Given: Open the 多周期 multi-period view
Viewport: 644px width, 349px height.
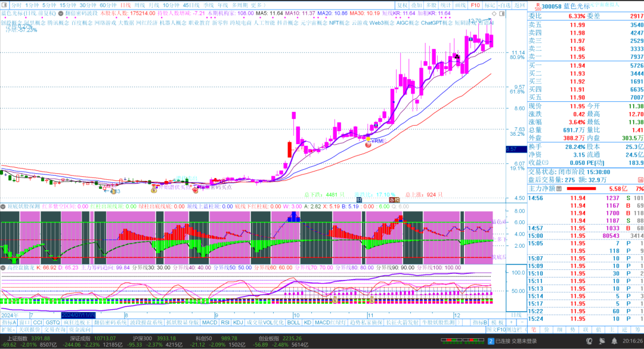Looking at the screenshot, I should point(240,5).
